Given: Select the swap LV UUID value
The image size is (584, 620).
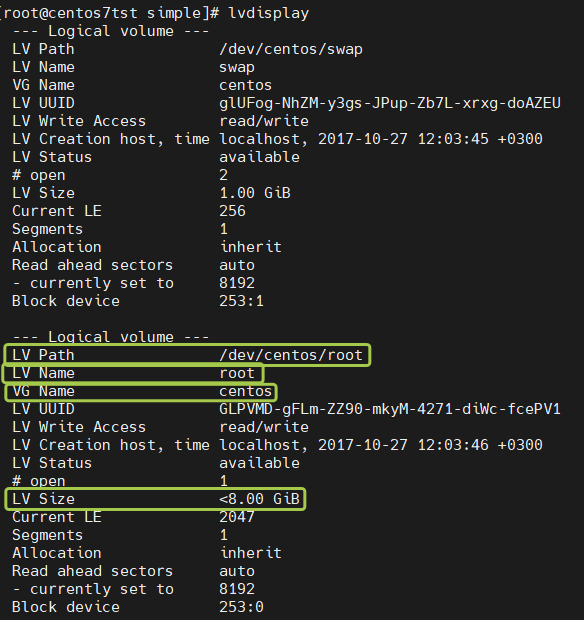Looking at the screenshot, I should [390, 103].
